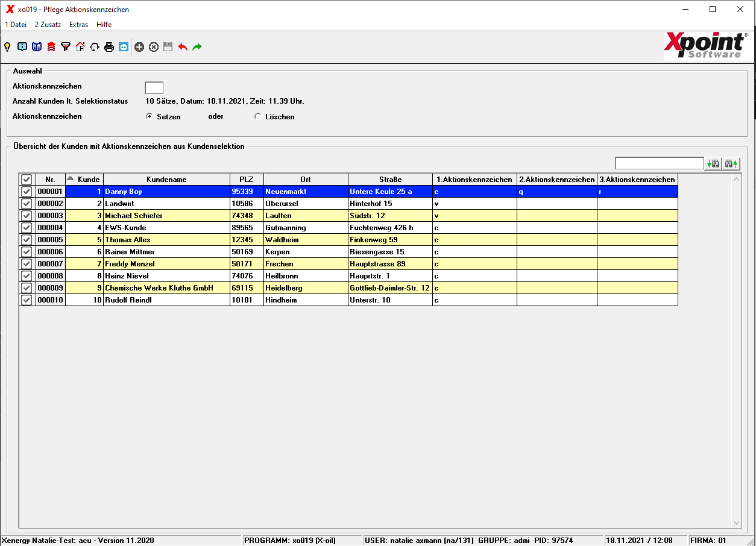Click the red database stack icon

pyautogui.click(x=51, y=46)
